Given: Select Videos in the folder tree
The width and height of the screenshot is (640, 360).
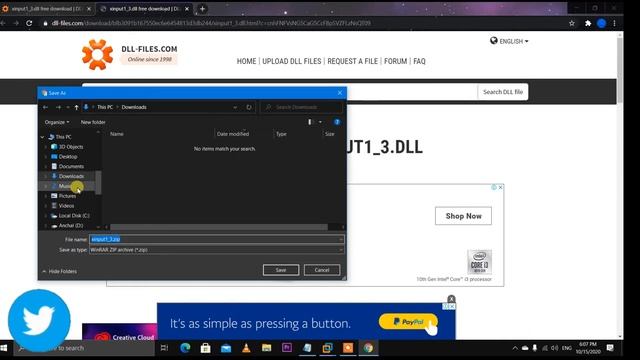Looking at the screenshot, I should tap(66, 206).
